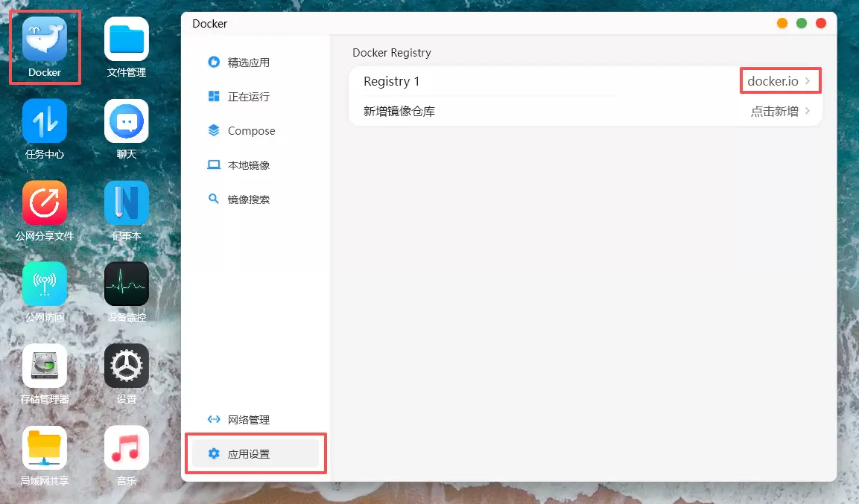The height and width of the screenshot is (504, 859).
Task: Launch 任务中心 task center icon
Action: pyautogui.click(x=45, y=121)
